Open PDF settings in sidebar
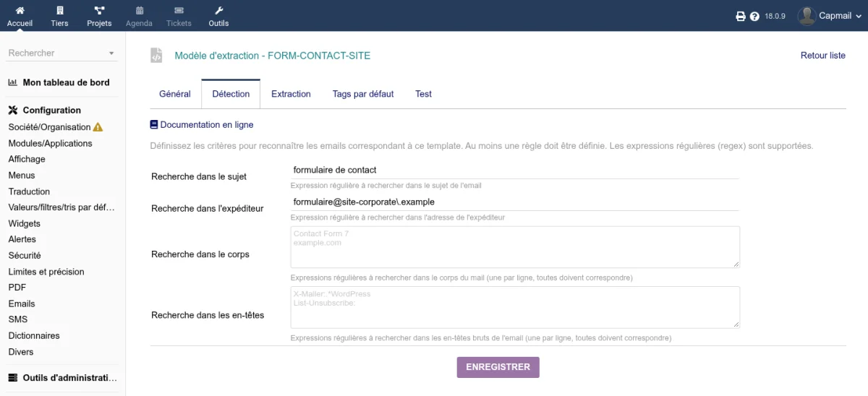This screenshot has height=396, width=868. [x=17, y=288]
